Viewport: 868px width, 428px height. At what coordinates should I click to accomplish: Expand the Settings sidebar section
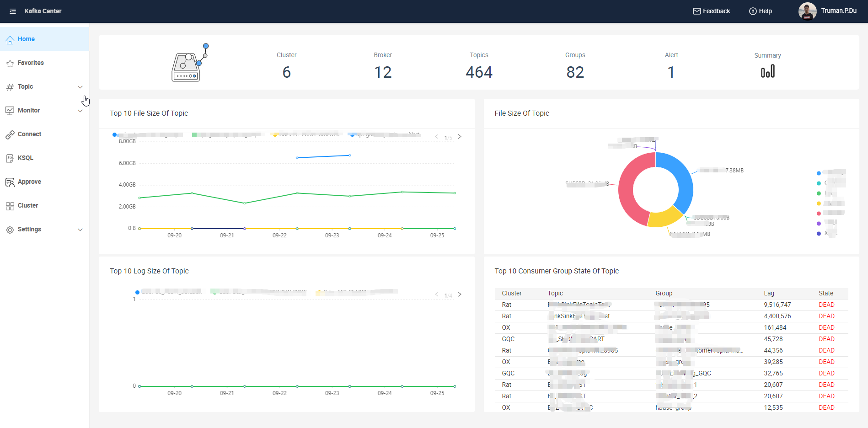click(80, 229)
